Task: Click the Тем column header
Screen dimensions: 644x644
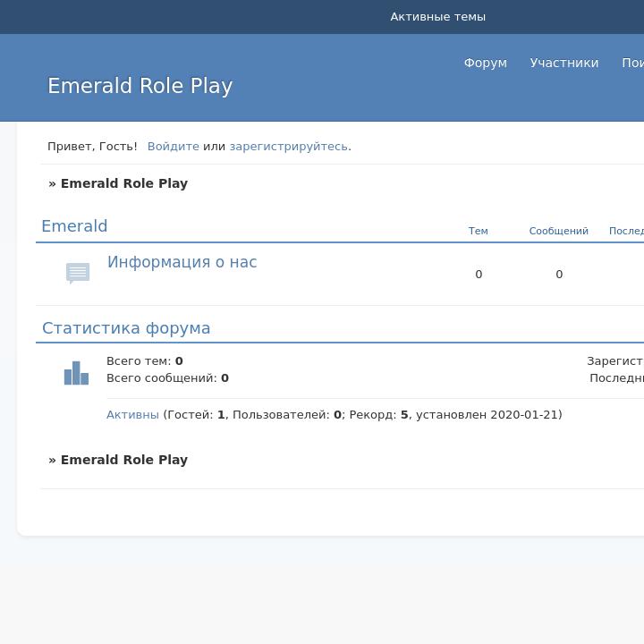Action: point(479,231)
